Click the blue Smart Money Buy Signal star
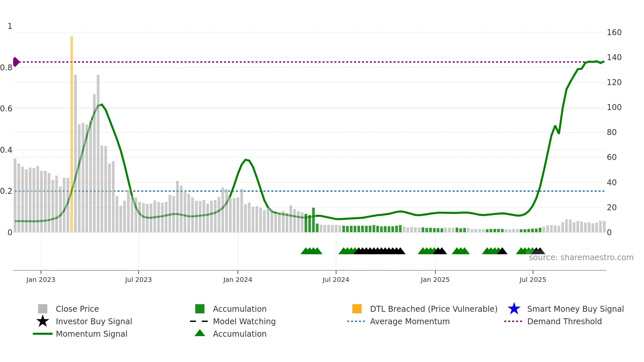Screen dimensions: 644x362 514,309
